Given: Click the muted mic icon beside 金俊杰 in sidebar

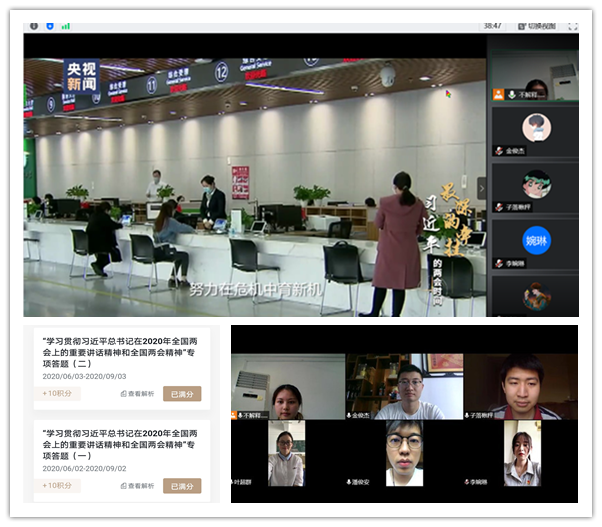Looking at the screenshot, I should click(x=498, y=150).
